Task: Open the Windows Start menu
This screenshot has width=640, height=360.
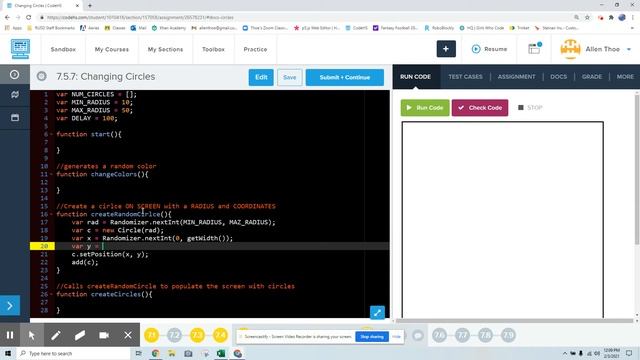Action: [x=8, y=353]
